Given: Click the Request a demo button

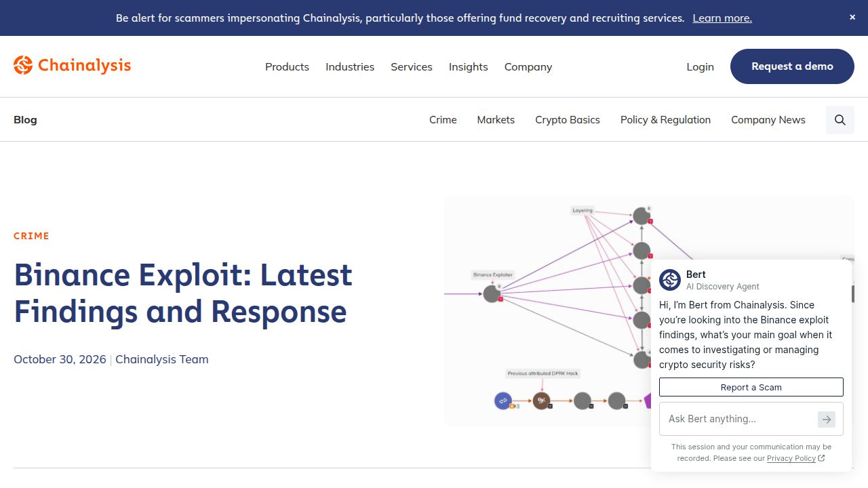Looking at the screenshot, I should click(792, 66).
